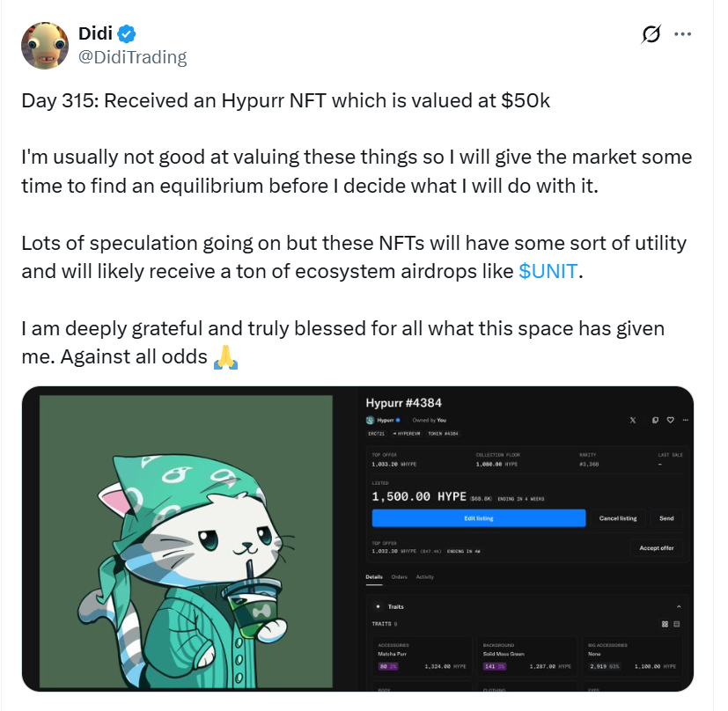Image resolution: width=728 pixels, height=711 pixels.
Task: Click the heart favorite icon for Hypurr #4384
Action: click(x=670, y=421)
